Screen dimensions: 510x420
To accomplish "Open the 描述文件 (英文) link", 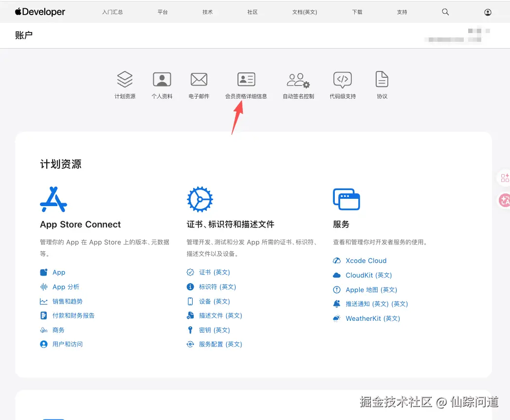I will tap(221, 315).
